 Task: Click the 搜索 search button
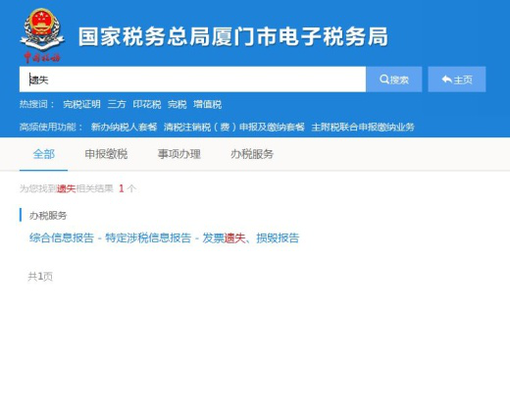394,79
